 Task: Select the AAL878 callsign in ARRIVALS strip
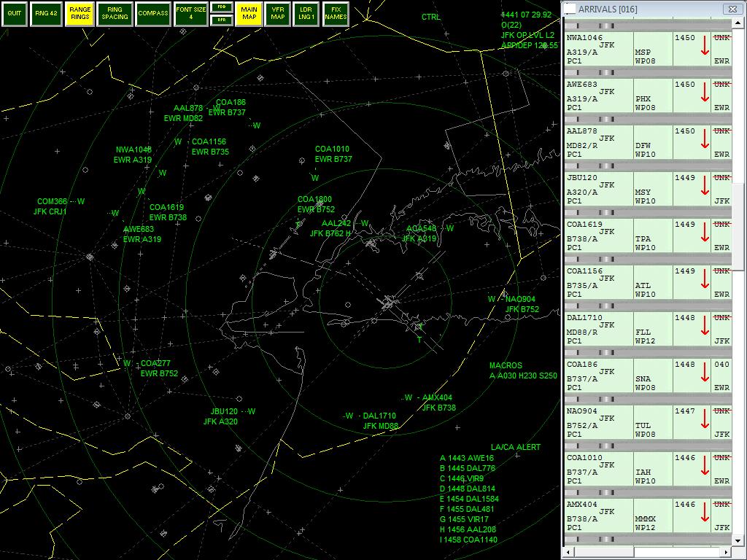coord(581,131)
